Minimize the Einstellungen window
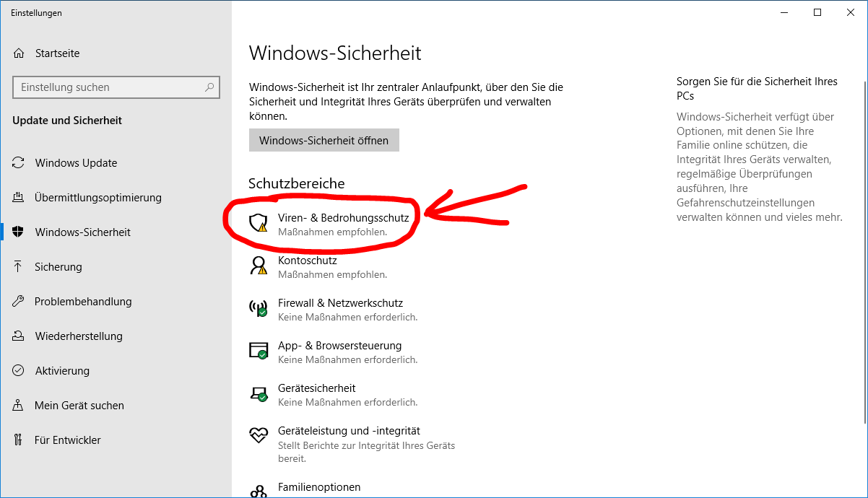Viewport: 868px width, 498px height. point(784,12)
